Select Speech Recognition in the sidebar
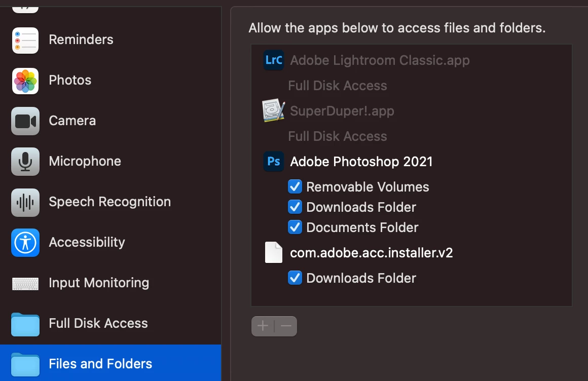 coord(111,202)
